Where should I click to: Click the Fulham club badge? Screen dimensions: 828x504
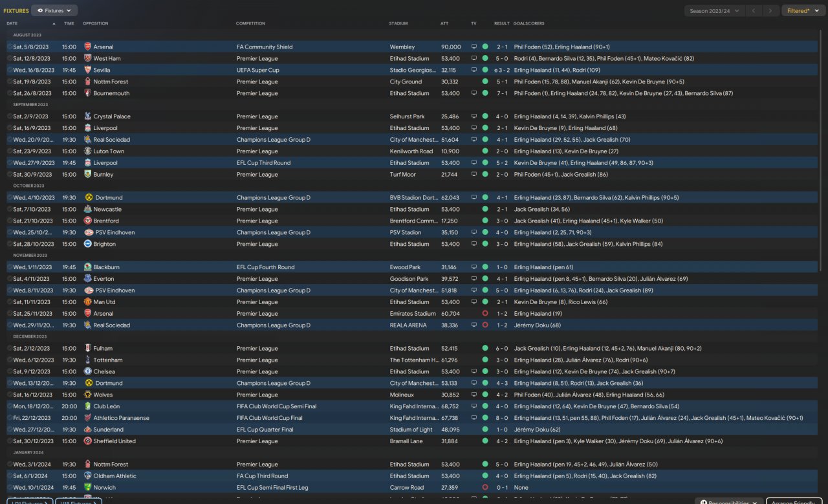88,349
